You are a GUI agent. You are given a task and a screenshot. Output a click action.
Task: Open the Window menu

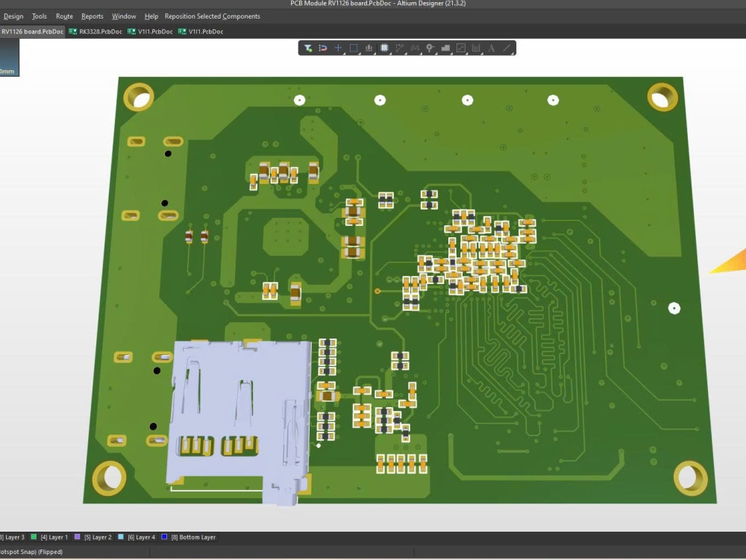point(124,16)
